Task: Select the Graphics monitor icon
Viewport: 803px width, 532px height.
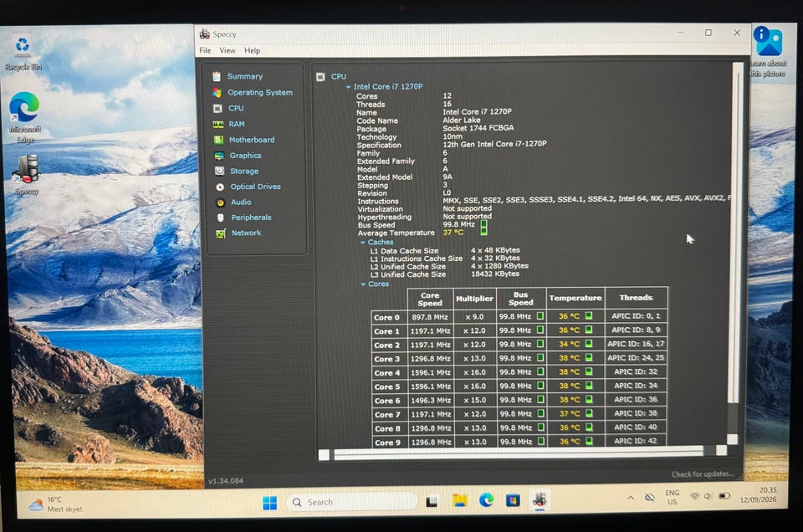Action: click(x=219, y=156)
